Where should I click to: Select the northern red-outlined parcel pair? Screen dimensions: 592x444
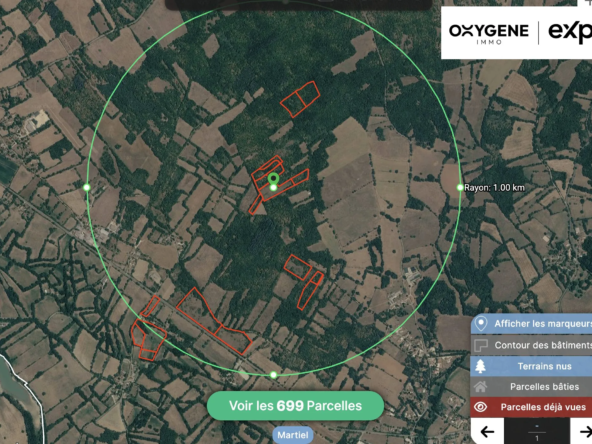point(300,99)
